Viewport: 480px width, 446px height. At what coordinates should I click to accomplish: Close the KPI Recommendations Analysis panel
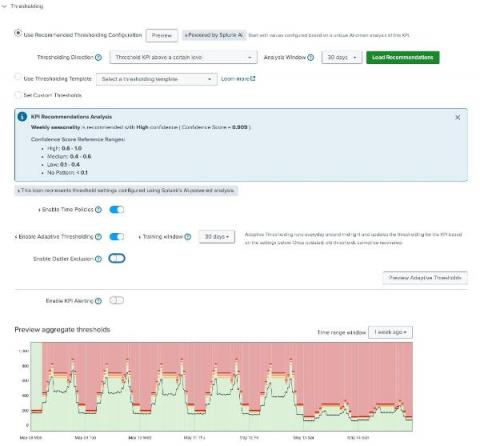pyautogui.click(x=458, y=117)
